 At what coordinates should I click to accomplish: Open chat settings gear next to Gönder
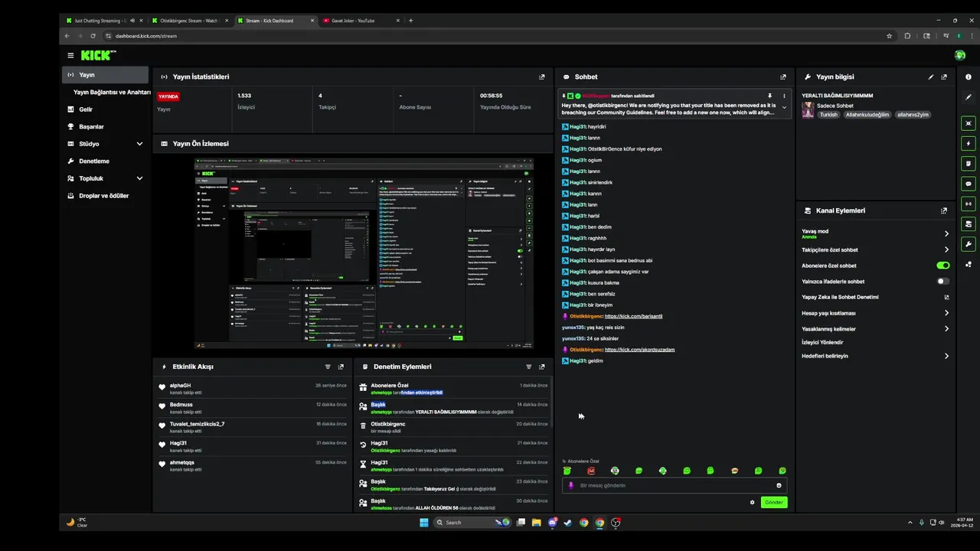click(x=753, y=502)
